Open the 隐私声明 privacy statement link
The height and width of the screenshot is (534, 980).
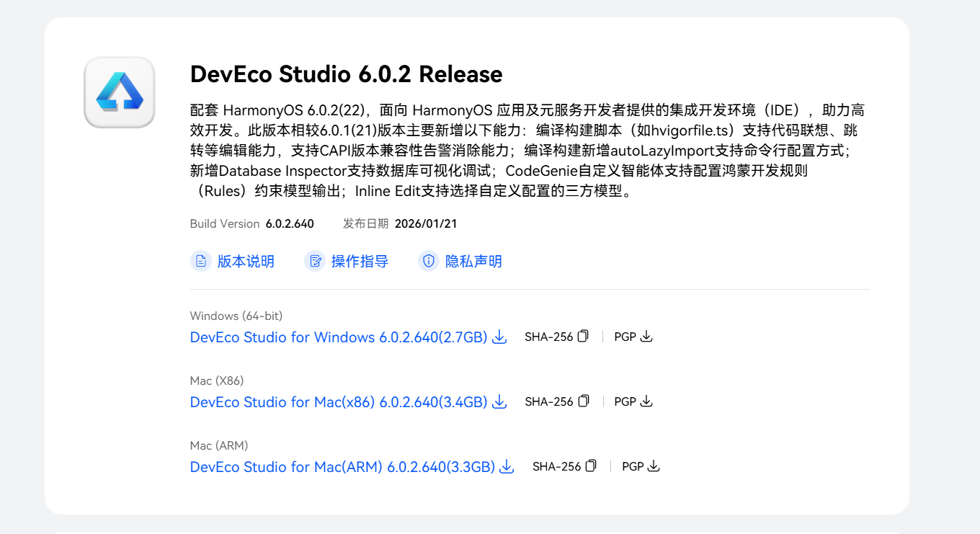point(473,262)
